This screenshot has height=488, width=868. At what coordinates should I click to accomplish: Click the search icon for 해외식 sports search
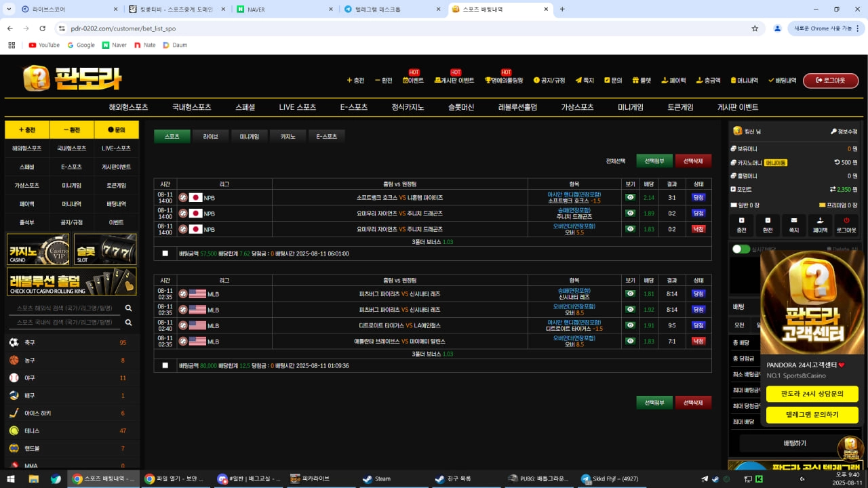click(x=128, y=308)
